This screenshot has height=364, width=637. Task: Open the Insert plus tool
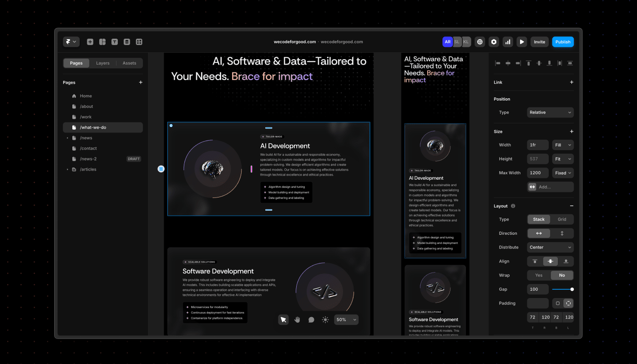[90, 42]
